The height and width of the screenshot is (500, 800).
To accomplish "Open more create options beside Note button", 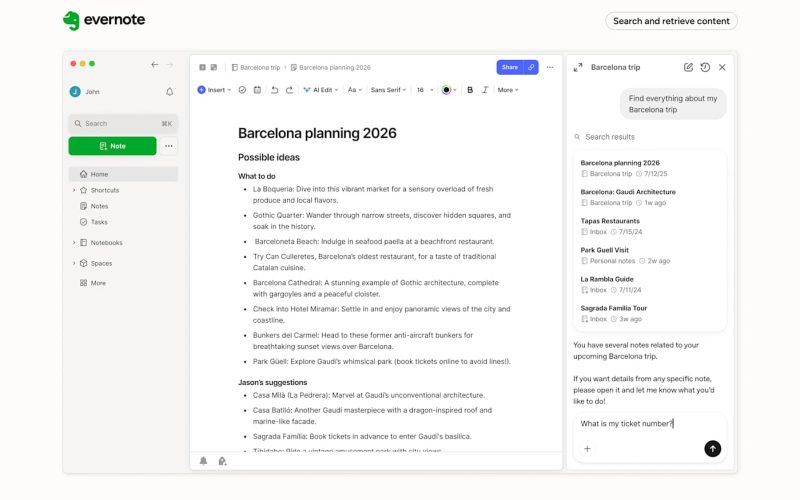I will (x=168, y=146).
